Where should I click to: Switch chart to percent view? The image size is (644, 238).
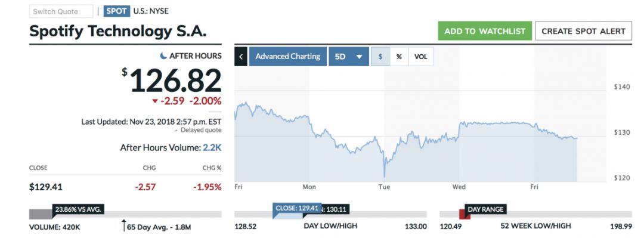(399, 57)
